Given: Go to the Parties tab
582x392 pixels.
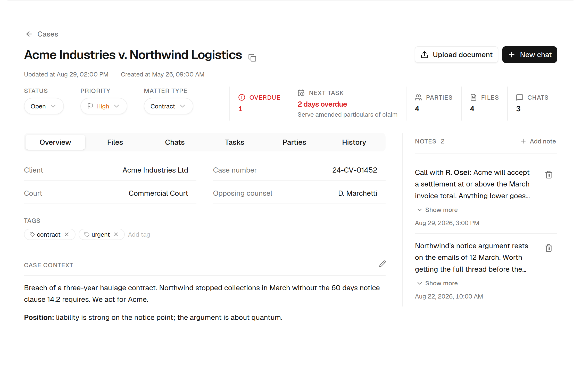Looking at the screenshot, I should coord(294,142).
